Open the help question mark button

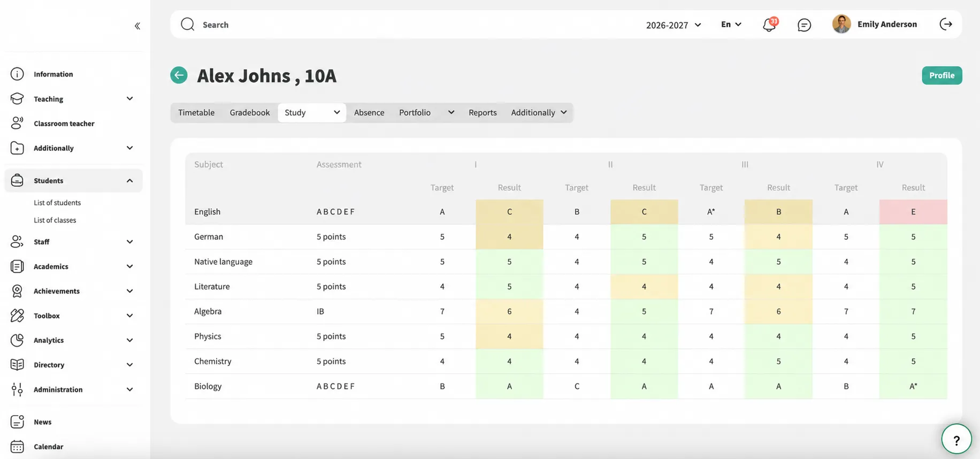956,439
